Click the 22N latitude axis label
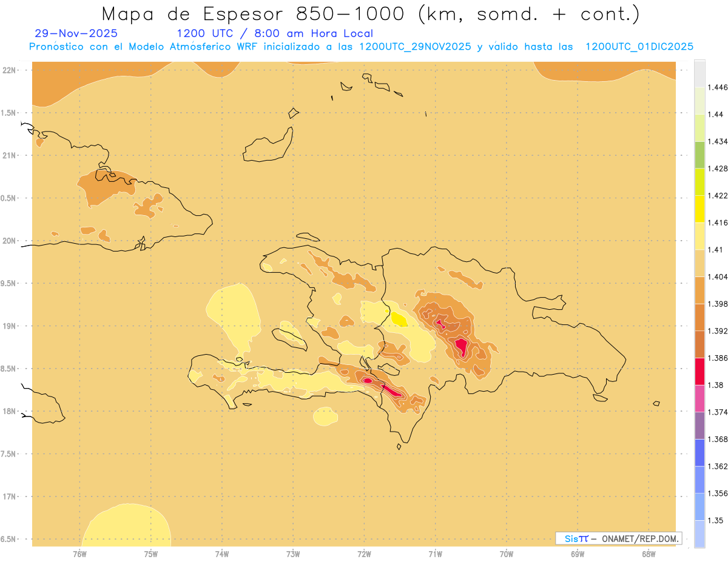The height and width of the screenshot is (562, 728). tap(9, 70)
